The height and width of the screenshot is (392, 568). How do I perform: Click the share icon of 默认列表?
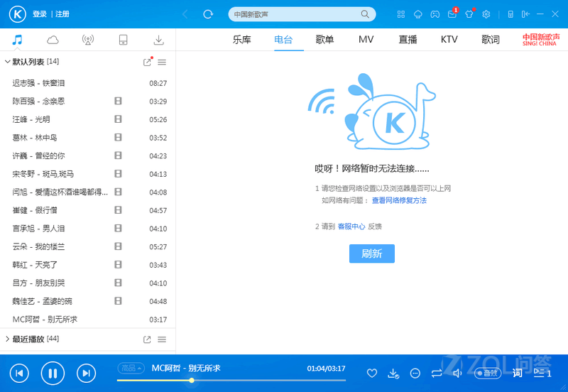click(147, 62)
